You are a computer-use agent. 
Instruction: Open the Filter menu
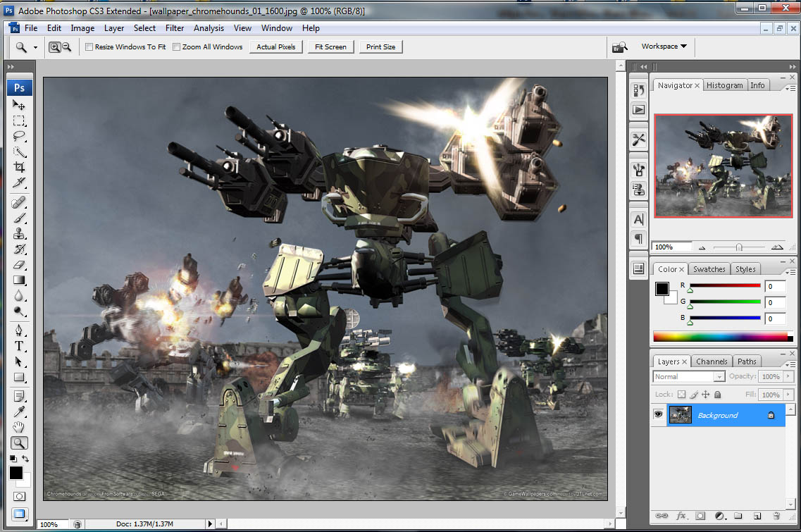tap(174, 28)
